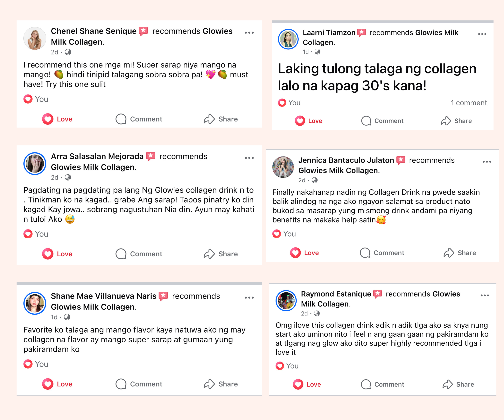Open three-dot menu on Laarni Tiamzon's post
Image resolution: width=504 pixels, height=420 pixels.
[x=482, y=34]
